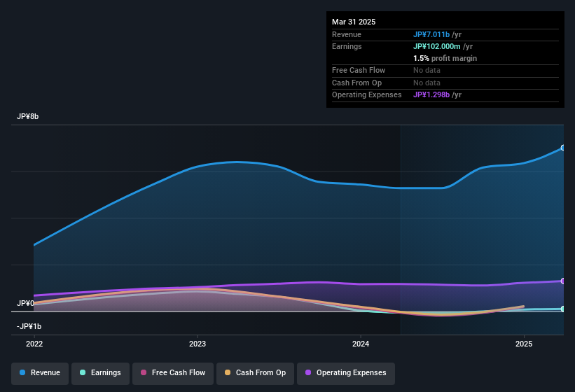Click the blue Revenue endpoint marker
Screen dimensions: 575x392
click(x=563, y=148)
